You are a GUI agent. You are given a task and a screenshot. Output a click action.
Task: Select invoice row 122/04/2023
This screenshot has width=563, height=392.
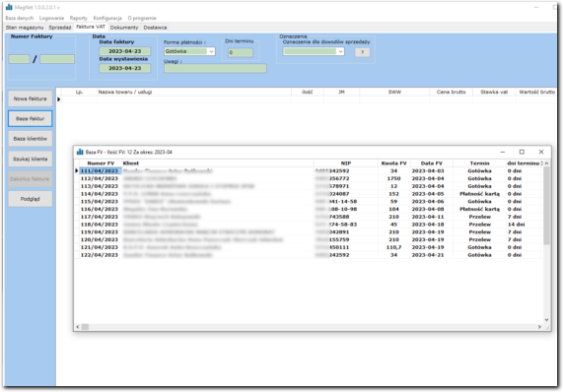309,255
